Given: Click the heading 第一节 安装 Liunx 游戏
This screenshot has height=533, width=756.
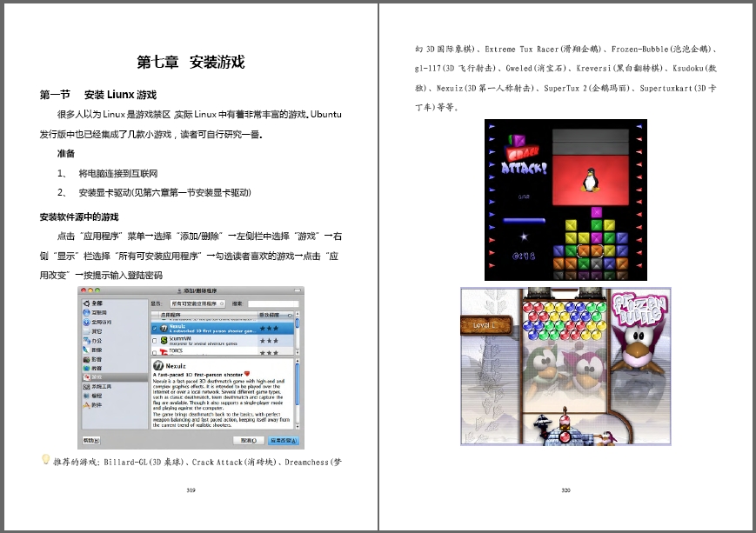Looking at the screenshot, I should (x=98, y=95).
